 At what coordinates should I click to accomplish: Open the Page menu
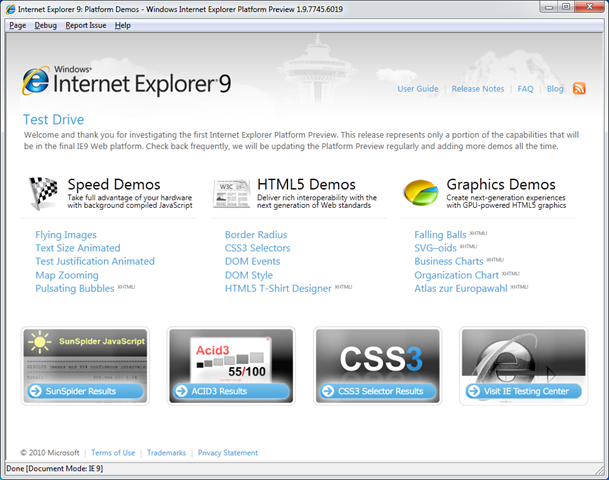pos(17,25)
